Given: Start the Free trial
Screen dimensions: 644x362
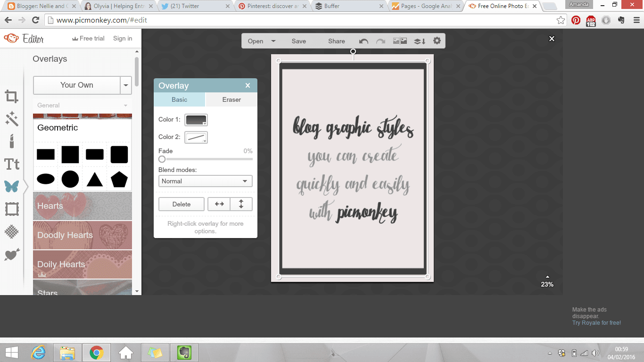Looking at the screenshot, I should pyautogui.click(x=88, y=38).
